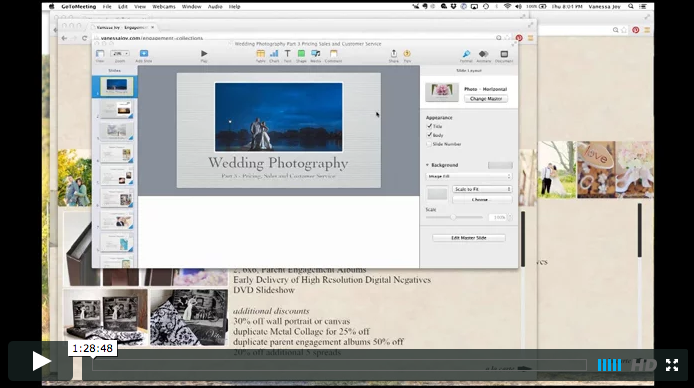Click the Pinterest extension in front Chrome window
Image resolution: width=694 pixels, height=388 pixels.
519,38
